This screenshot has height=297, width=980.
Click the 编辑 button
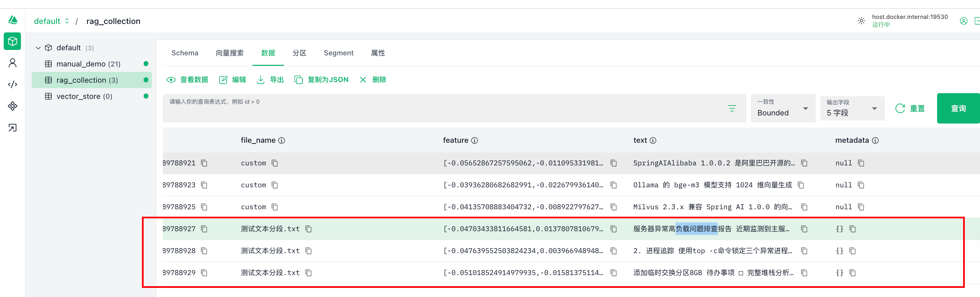point(232,80)
